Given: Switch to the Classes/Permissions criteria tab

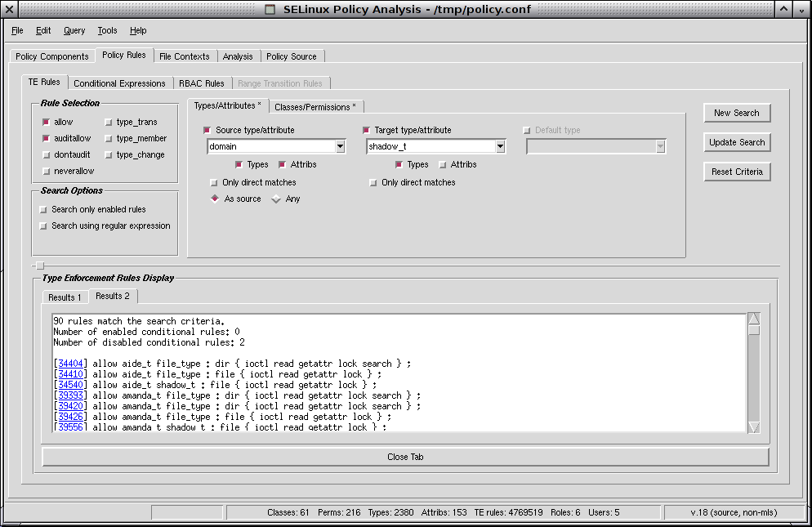Looking at the screenshot, I should coord(315,107).
